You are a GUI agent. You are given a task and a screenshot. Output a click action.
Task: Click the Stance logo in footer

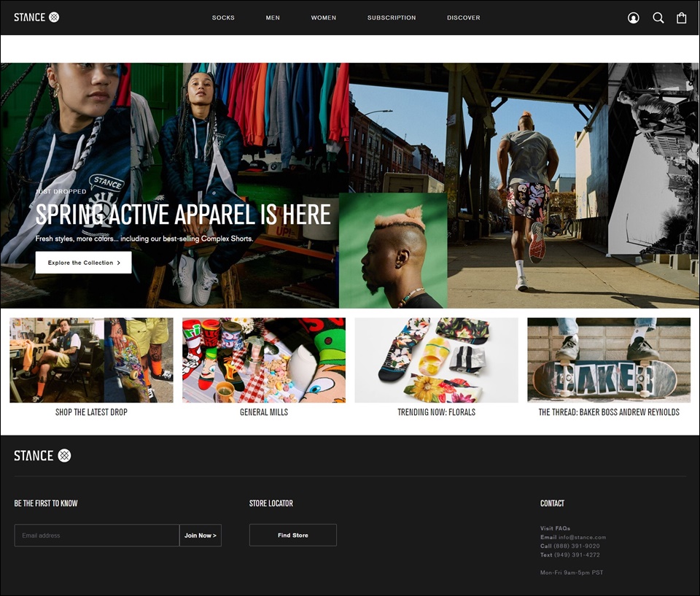(42, 455)
